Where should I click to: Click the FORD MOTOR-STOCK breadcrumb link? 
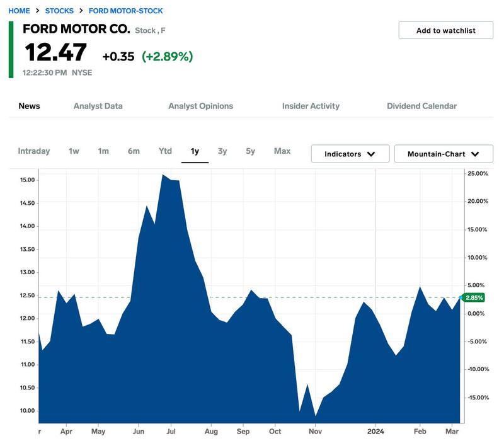pyautogui.click(x=125, y=11)
